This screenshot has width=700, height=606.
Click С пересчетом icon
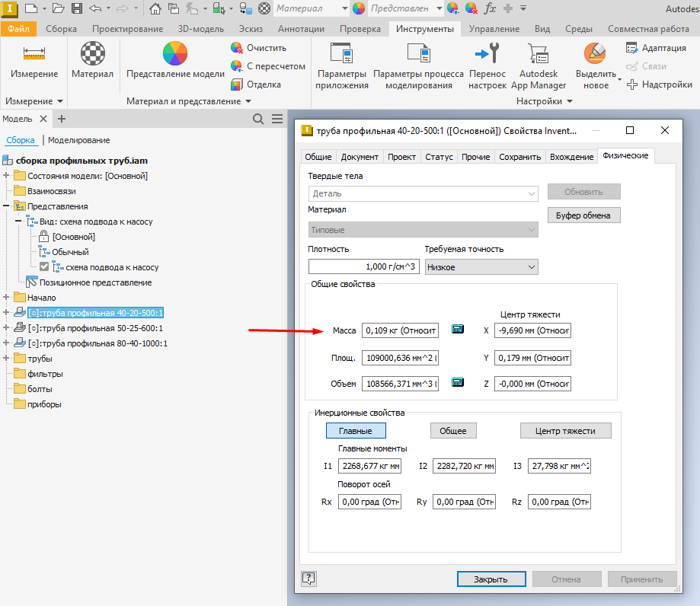(x=237, y=66)
